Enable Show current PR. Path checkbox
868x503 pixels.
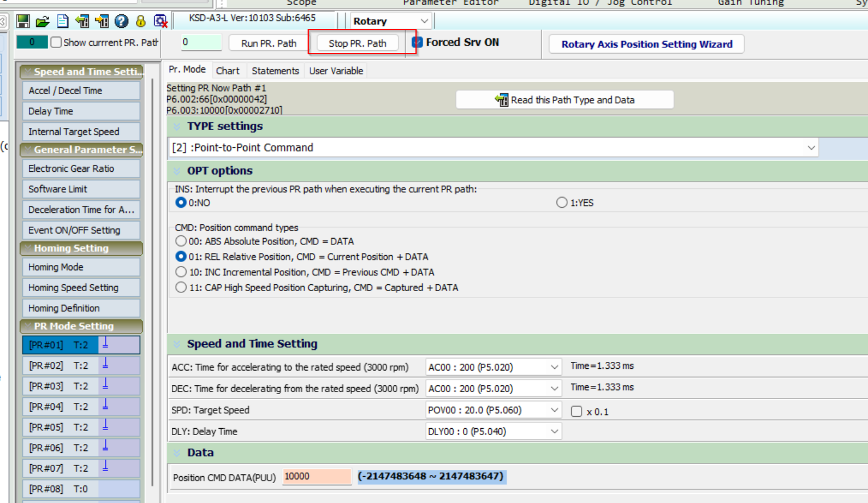56,42
